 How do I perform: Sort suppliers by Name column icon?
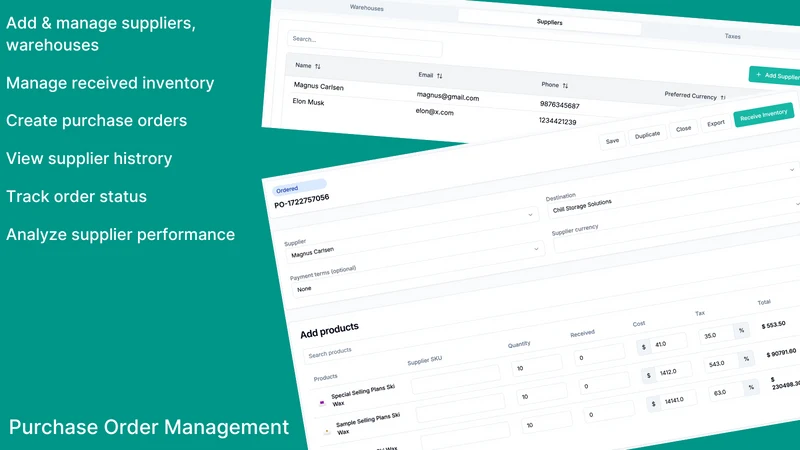coord(318,67)
